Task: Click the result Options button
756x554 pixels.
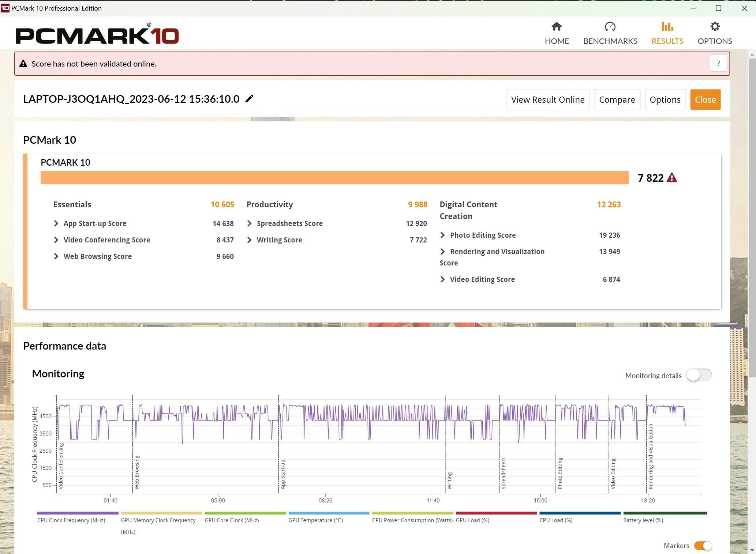Action: (665, 99)
